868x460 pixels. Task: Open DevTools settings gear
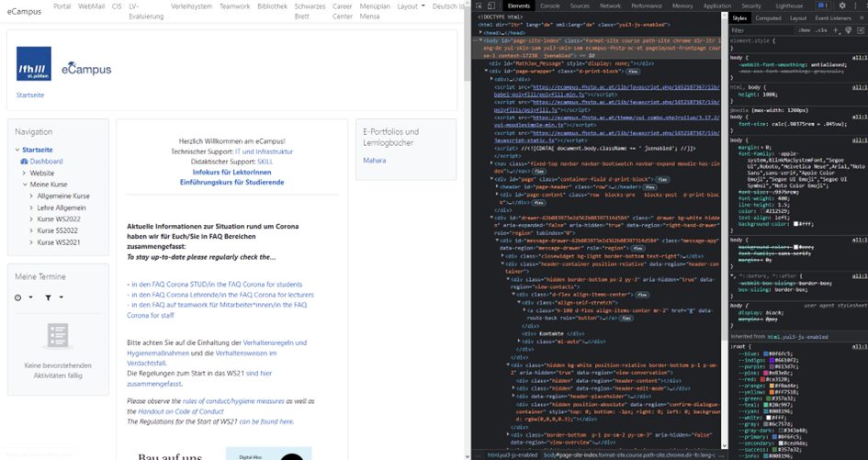pyautogui.click(x=842, y=6)
